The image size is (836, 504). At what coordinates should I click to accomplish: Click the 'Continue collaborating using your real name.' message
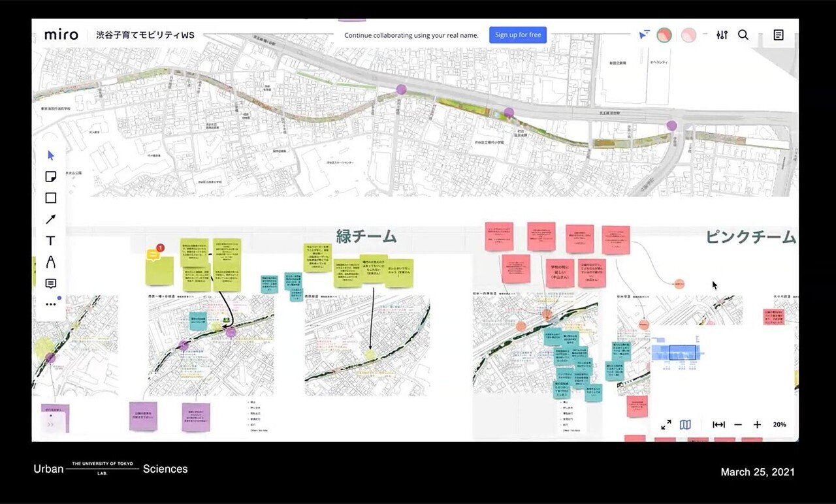[x=411, y=35]
